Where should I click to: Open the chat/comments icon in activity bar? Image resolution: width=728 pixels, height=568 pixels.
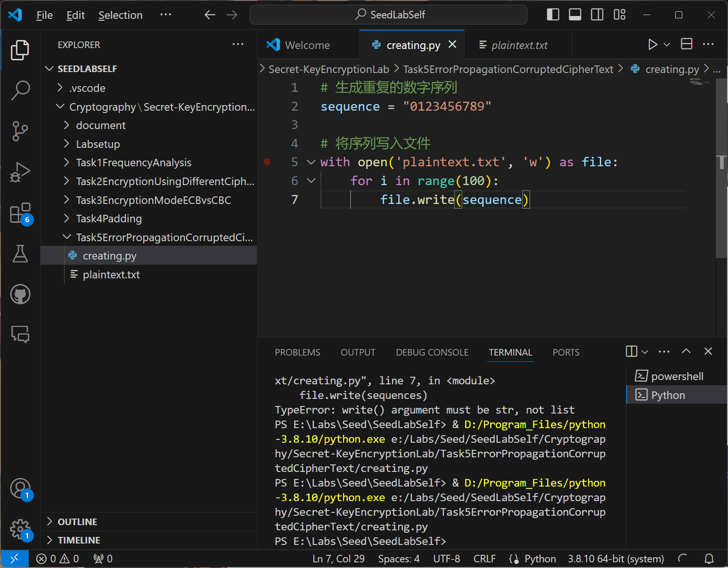click(x=20, y=334)
